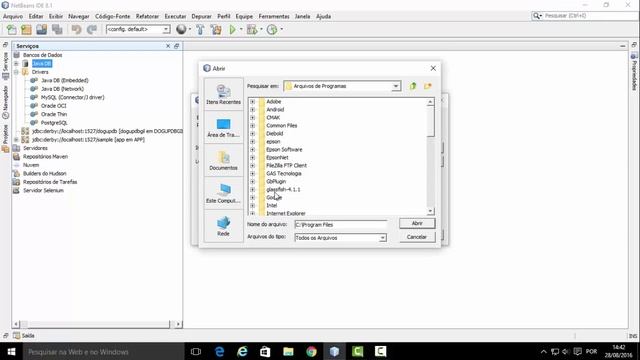This screenshot has width=640, height=360.
Task: Select Este Computador shortcut in dialog
Action: click(223, 193)
